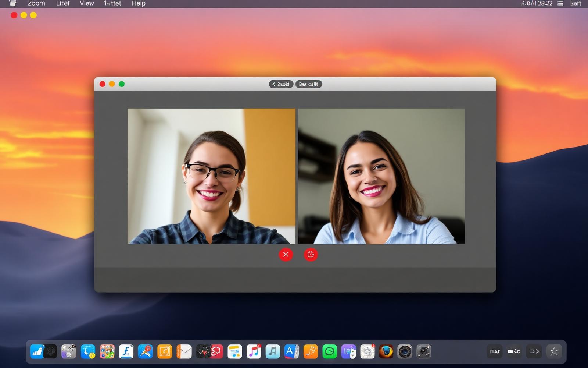Open the black speckled dock icon with red mark
Screen dimensions: 588x368
[x=203, y=352]
